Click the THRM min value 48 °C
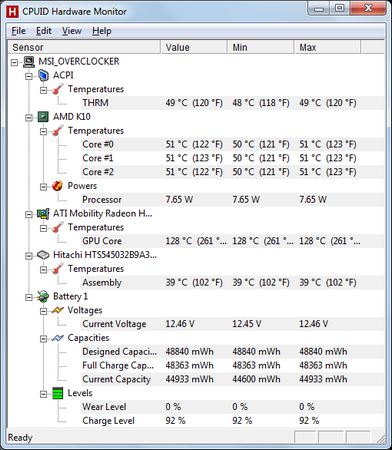This screenshot has height=450, width=392. (261, 103)
